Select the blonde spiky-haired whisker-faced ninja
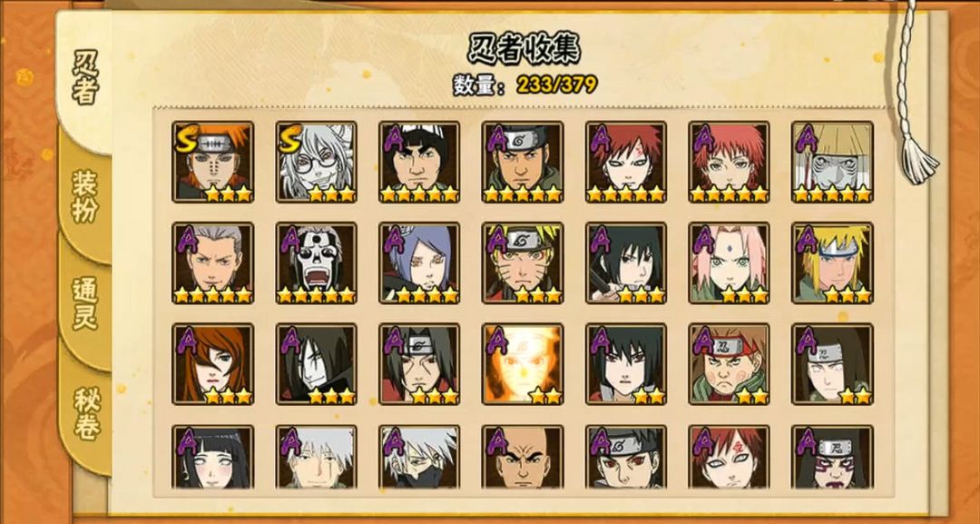980x524 pixels. [523, 263]
